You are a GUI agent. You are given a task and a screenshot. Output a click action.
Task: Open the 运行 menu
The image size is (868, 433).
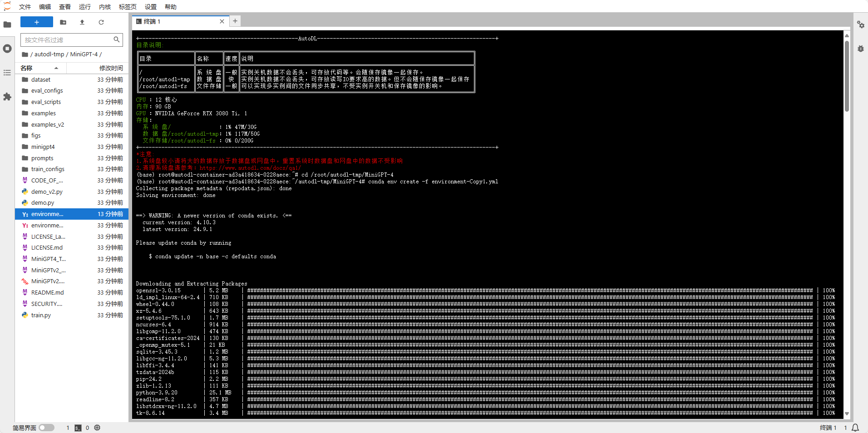click(85, 7)
